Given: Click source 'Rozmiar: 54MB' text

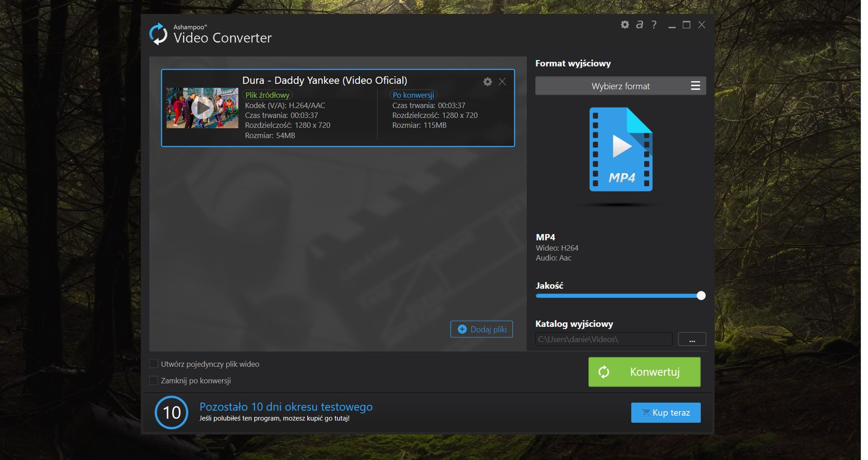Looking at the screenshot, I should point(270,135).
